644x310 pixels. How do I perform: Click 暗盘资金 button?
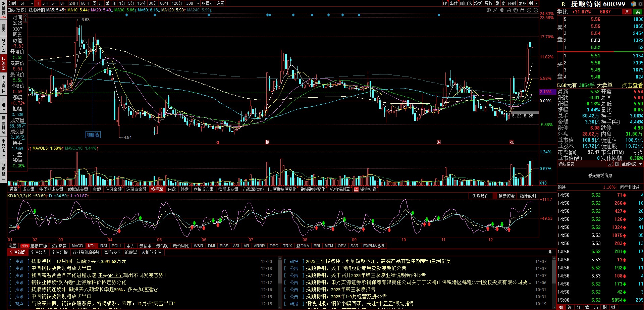point(506,196)
